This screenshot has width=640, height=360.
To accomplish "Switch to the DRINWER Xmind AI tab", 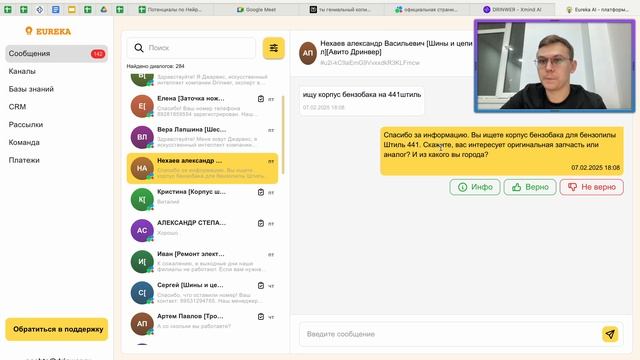I will [513, 9].
